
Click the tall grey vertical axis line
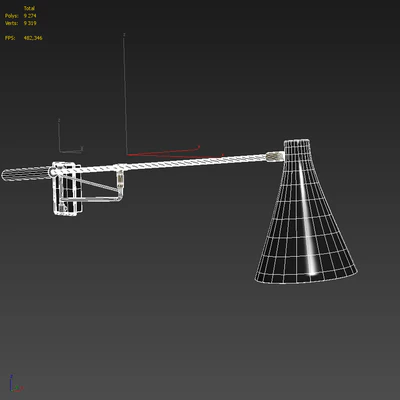tap(125, 94)
